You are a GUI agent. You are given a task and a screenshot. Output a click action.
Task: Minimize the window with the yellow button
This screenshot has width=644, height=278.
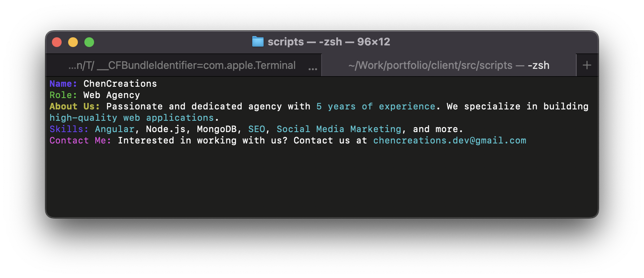pyautogui.click(x=73, y=42)
